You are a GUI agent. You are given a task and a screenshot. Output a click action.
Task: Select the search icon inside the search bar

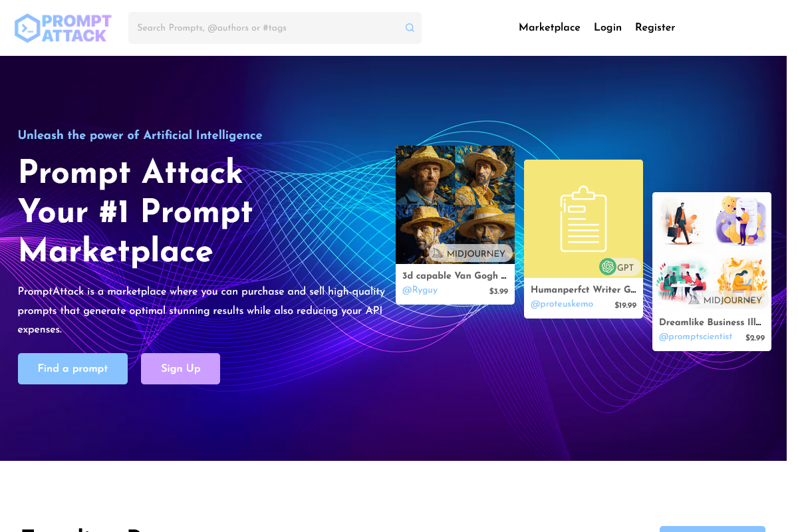(410, 27)
